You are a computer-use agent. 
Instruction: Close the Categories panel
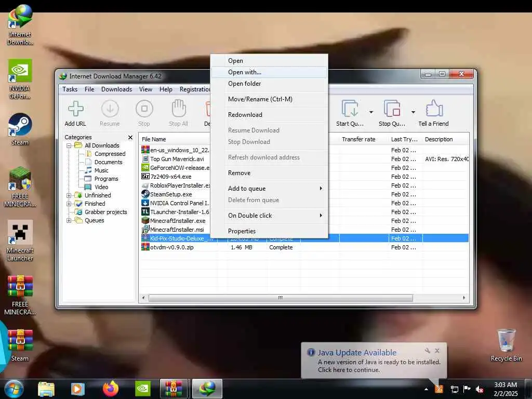[x=130, y=137]
